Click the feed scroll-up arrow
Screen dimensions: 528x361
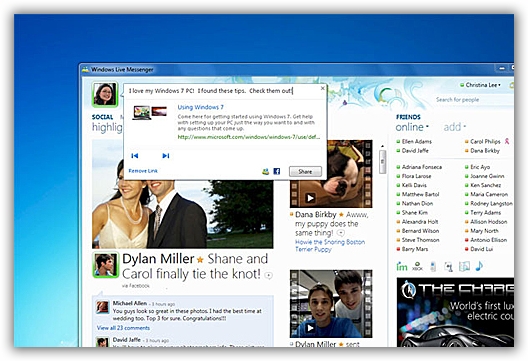382,146
